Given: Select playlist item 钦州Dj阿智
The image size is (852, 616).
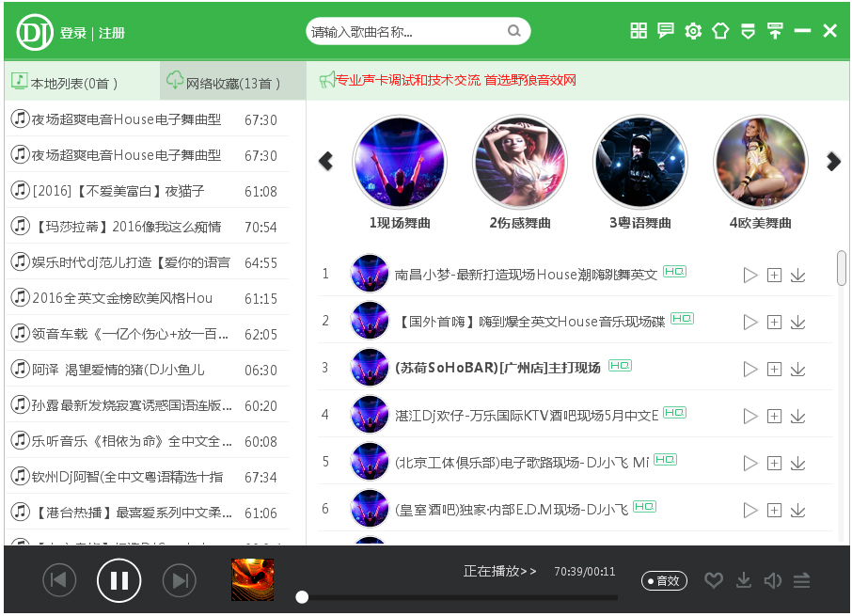Looking at the screenshot, I should pyautogui.click(x=147, y=477).
